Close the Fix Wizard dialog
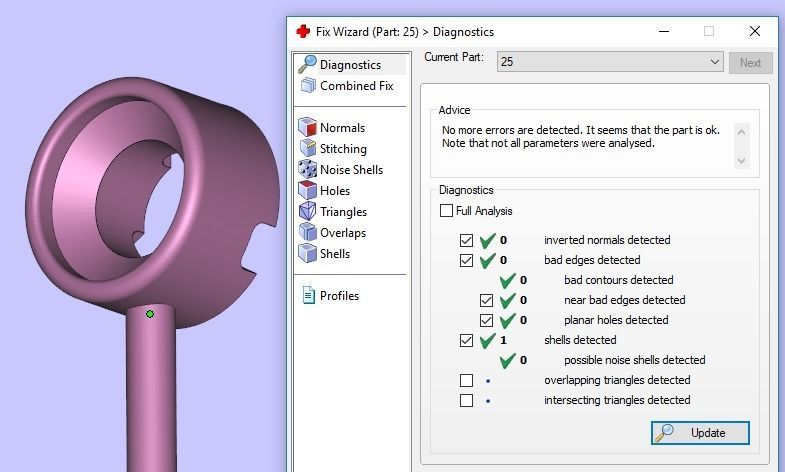The height and width of the screenshot is (472, 785). (x=754, y=31)
